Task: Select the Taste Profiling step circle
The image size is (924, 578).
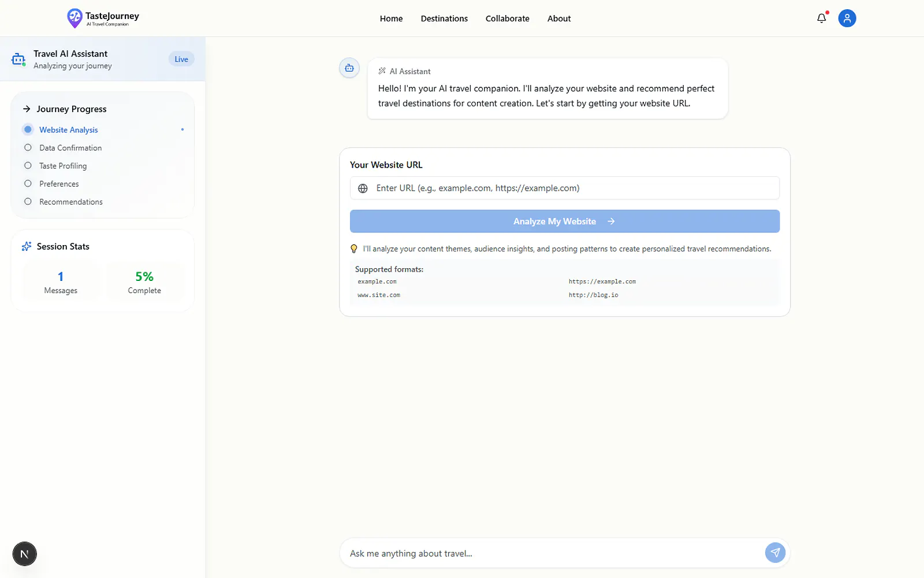Action: pyautogui.click(x=28, y=166)
